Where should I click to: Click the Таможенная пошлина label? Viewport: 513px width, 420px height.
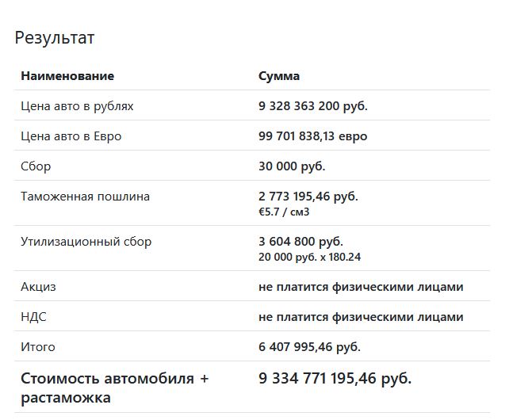pos(85,197)
